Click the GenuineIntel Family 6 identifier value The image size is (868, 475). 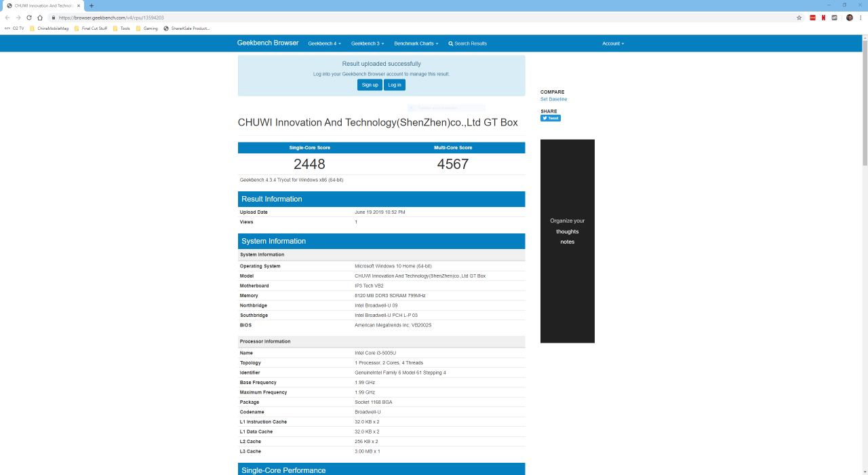coord(400,373)
